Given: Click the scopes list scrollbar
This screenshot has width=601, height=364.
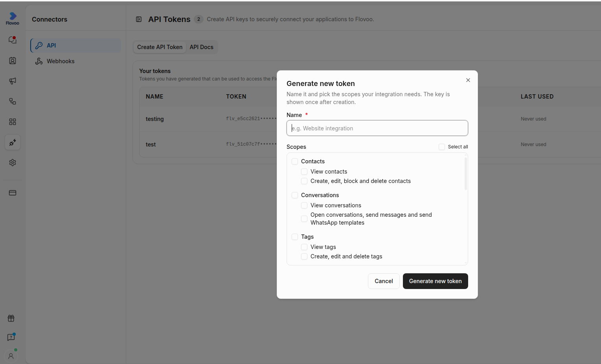Looking at the screenshot, I should [466, 174].
